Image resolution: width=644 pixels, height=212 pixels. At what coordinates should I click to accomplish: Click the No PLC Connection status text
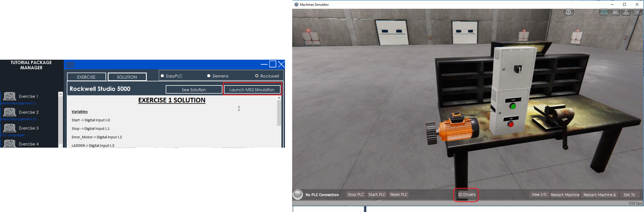coord(322,195)
